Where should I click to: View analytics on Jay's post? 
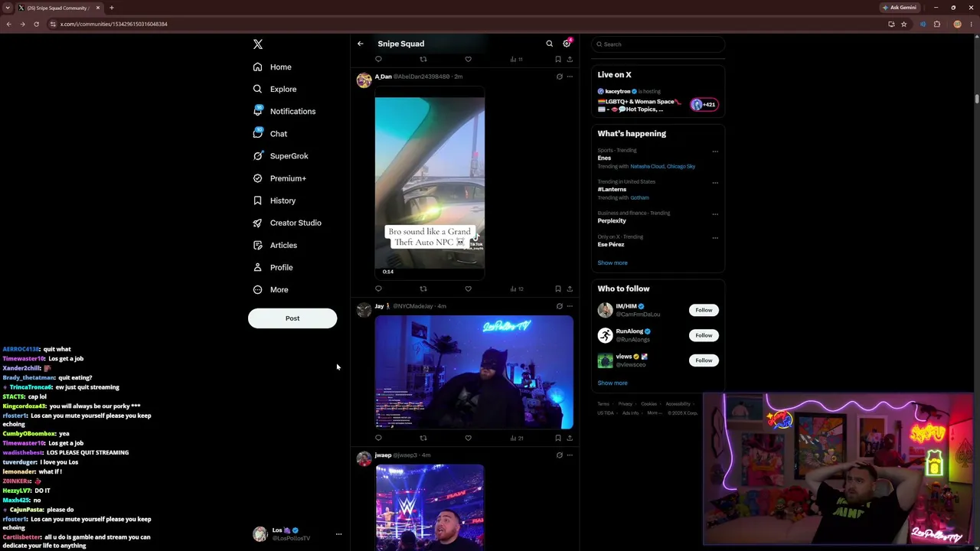pos(517,438)
